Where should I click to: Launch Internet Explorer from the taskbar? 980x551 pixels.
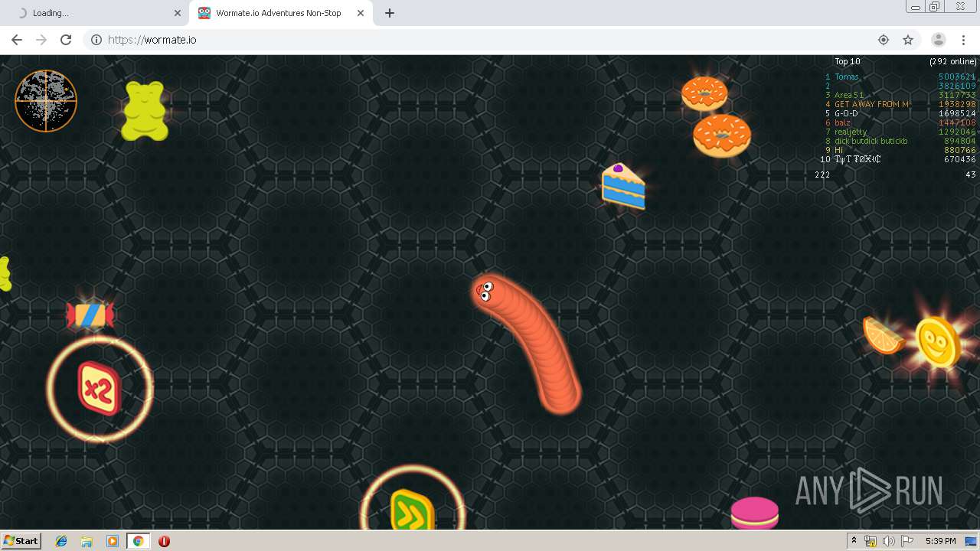coord(61,541)
